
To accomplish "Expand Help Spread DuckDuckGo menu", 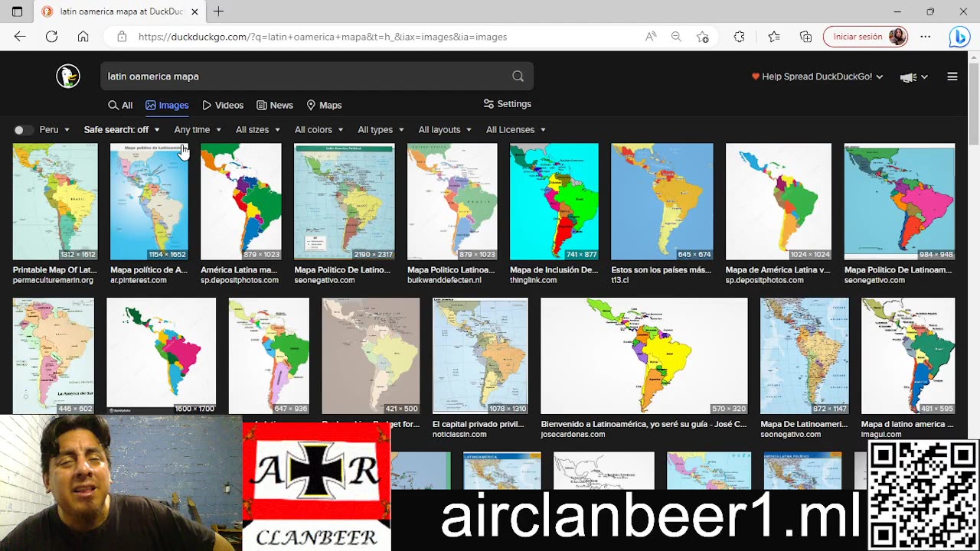I will (817, 77).
